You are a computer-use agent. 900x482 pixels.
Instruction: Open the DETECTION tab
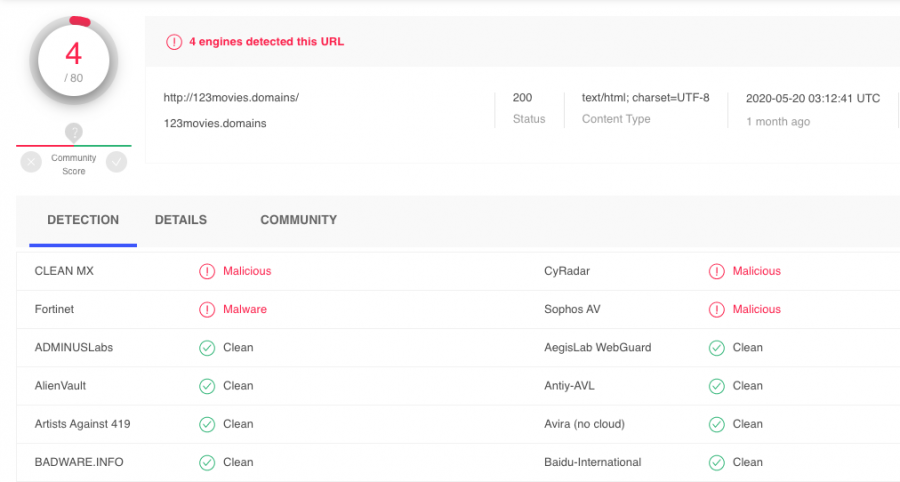[83, 220]
